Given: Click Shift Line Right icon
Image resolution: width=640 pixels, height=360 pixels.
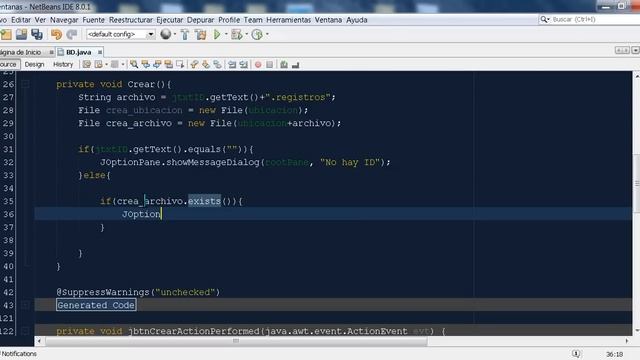Looking at the screenshot, I should (244, 64).
